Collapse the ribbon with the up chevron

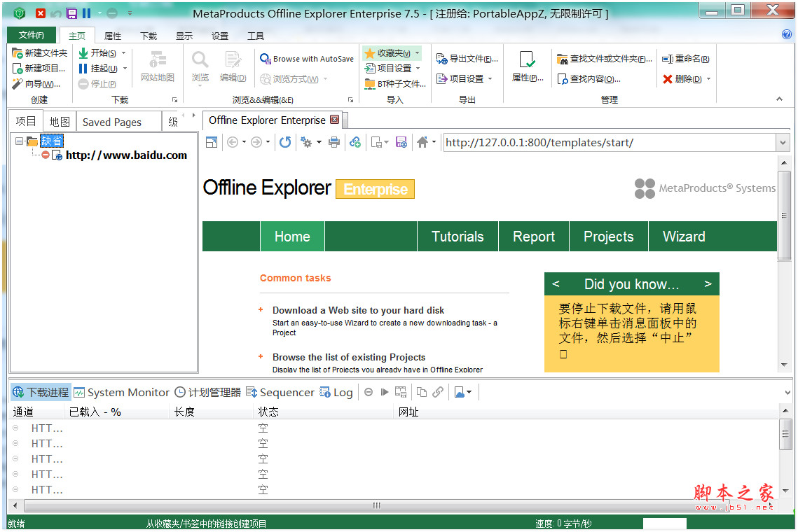coord(779,99)
